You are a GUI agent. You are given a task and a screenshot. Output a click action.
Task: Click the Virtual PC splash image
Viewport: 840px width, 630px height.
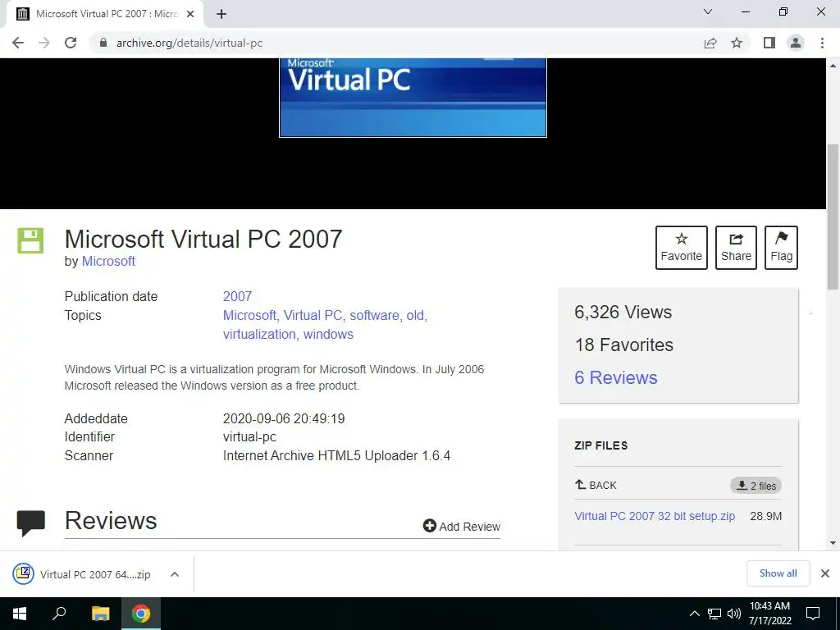[x=413, y=98]
